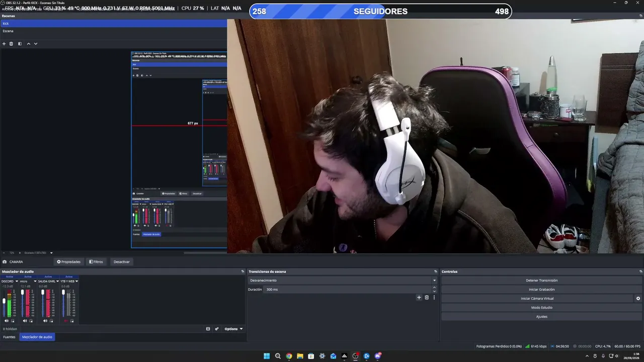The height and width of the screenshot is (362, 644).
Task: Increase transition duration with up arrow
Action: (x=434, y=288)
